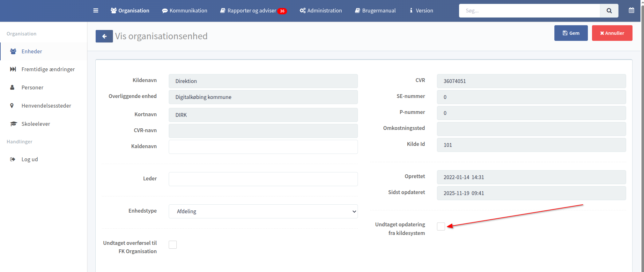Click the search magnifier icon
The width and height of the screenshot is (644, 272).
coord(609,11)
